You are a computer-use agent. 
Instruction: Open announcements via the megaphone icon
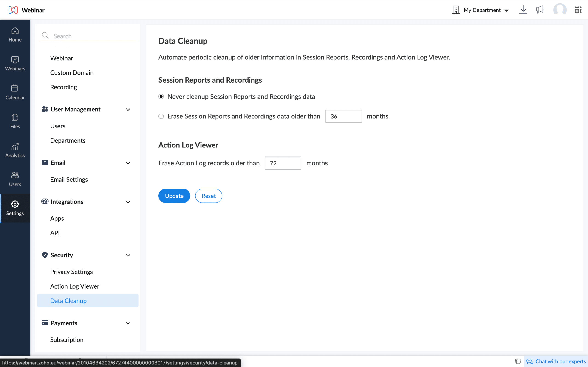[x=540, y=10]
